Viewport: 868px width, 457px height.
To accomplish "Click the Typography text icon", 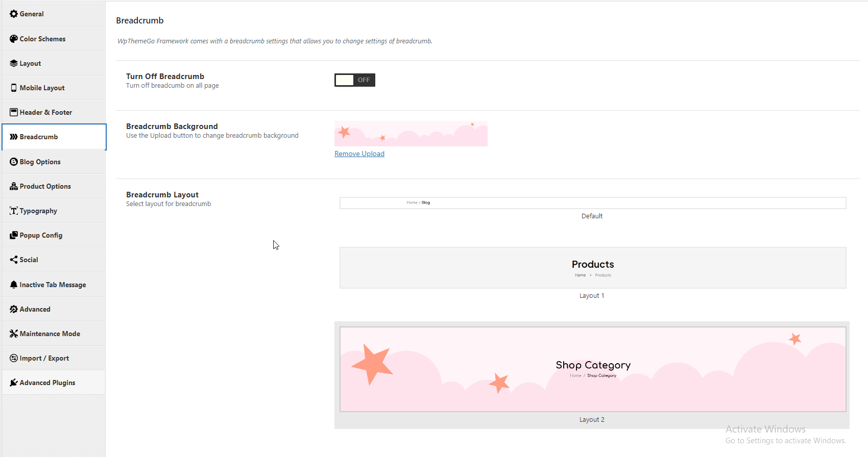I will 14,211.
